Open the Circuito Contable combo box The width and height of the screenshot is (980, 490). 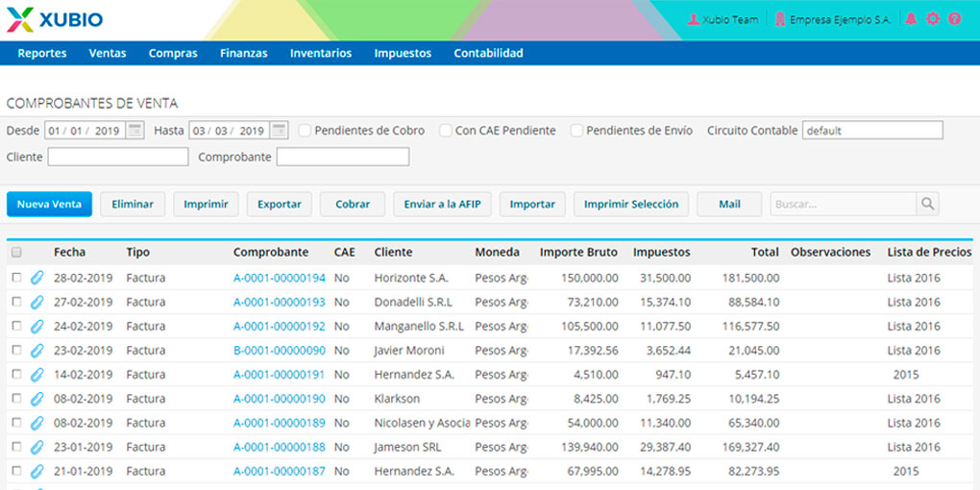[872, 131]
